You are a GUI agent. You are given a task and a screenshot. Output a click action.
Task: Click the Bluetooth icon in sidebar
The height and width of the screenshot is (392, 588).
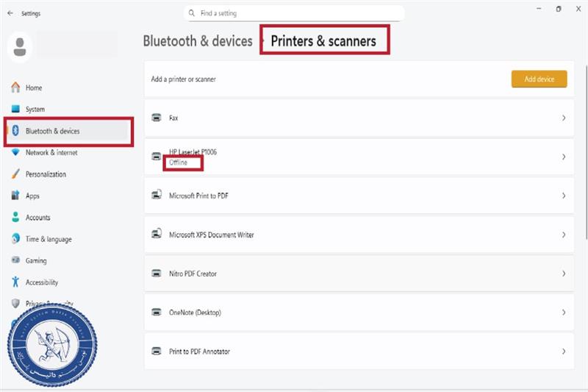pyautogui.click(x=15, y=131)
